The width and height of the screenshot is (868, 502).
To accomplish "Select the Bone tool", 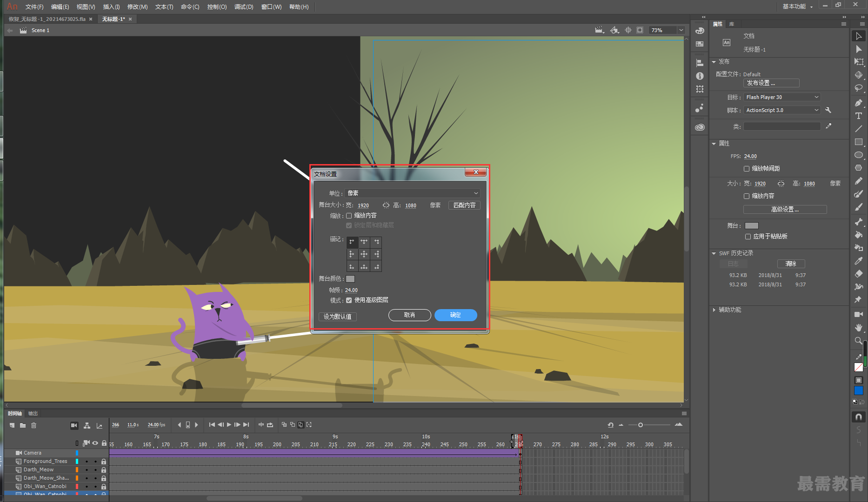I will (859, 222).
